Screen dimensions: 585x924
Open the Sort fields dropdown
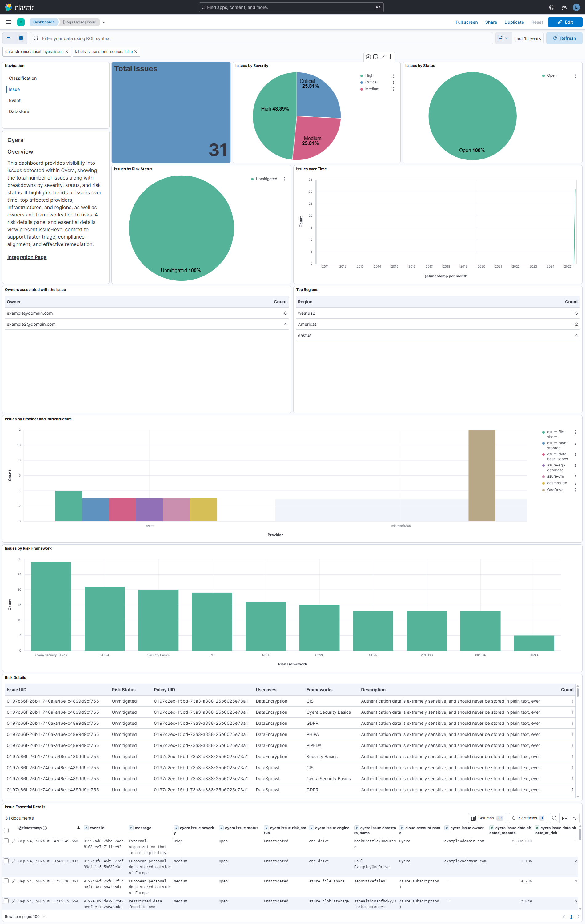click(x=528, y=818)
